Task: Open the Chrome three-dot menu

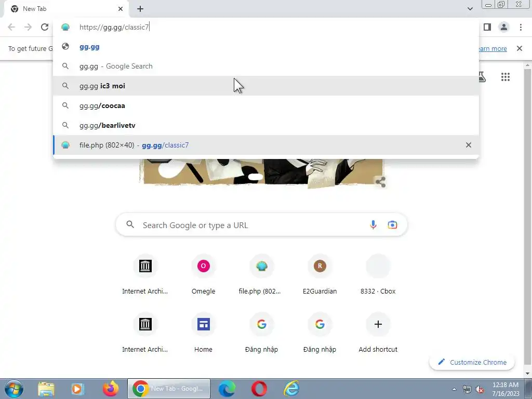Action: click(521, 27)
